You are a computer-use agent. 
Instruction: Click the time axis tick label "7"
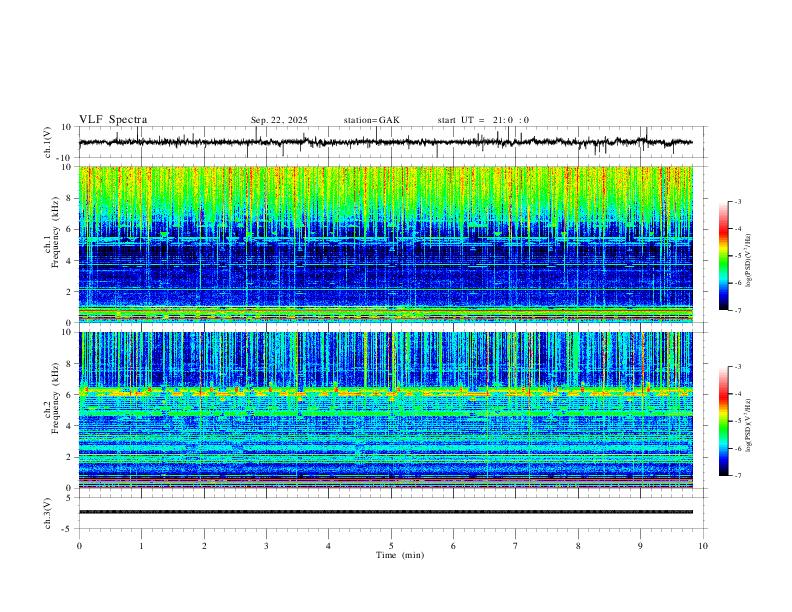coord(516,546)
